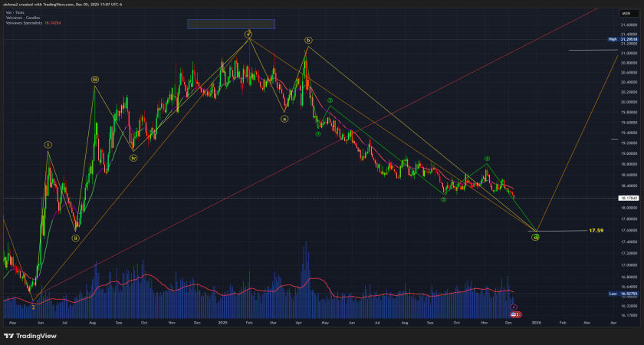Click the MXN currency button
The width and height of the screenshot is (644, 345).
click(626, 13)
